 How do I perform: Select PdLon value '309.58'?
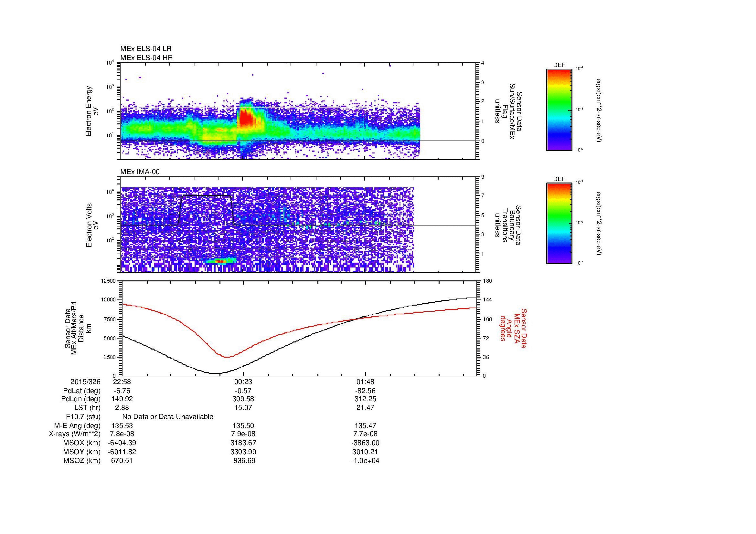pos(243,399)
